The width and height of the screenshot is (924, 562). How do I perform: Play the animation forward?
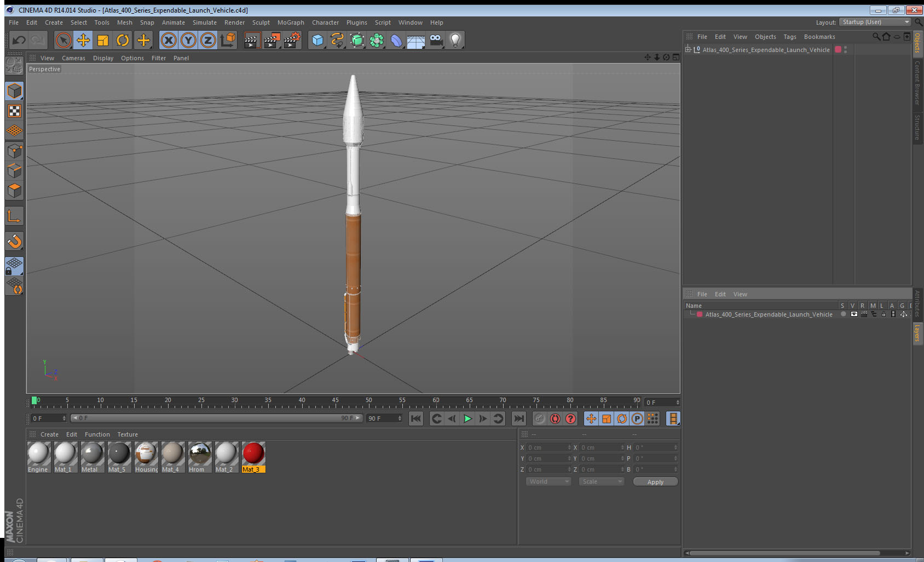467,418
